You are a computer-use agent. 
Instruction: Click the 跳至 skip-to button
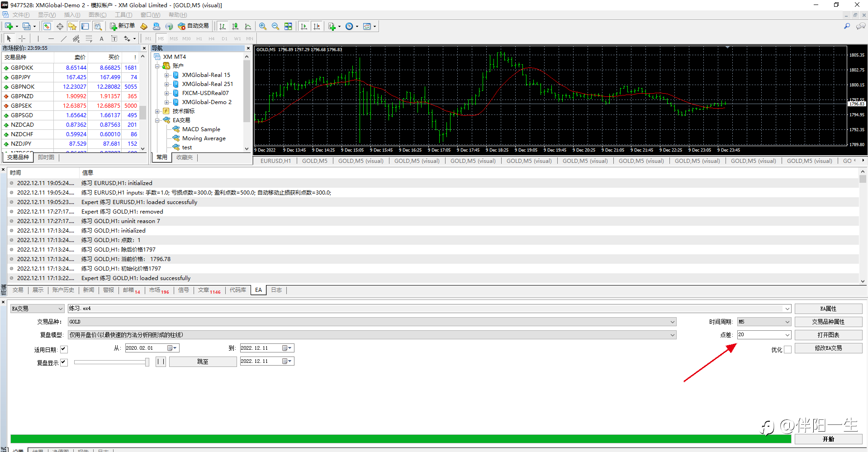click(203, 362)
